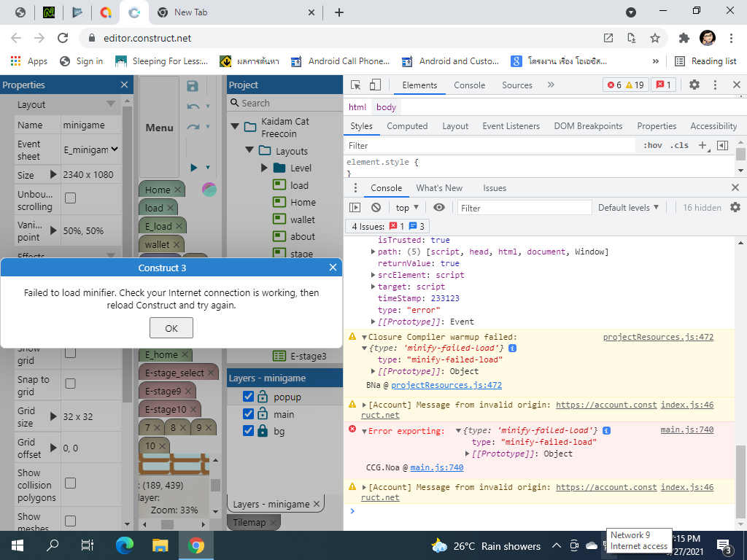Toggle the computed styles sidebar pane icon
Image resolution: width=747 pixels, height=560 pixels.
(723, 146)
